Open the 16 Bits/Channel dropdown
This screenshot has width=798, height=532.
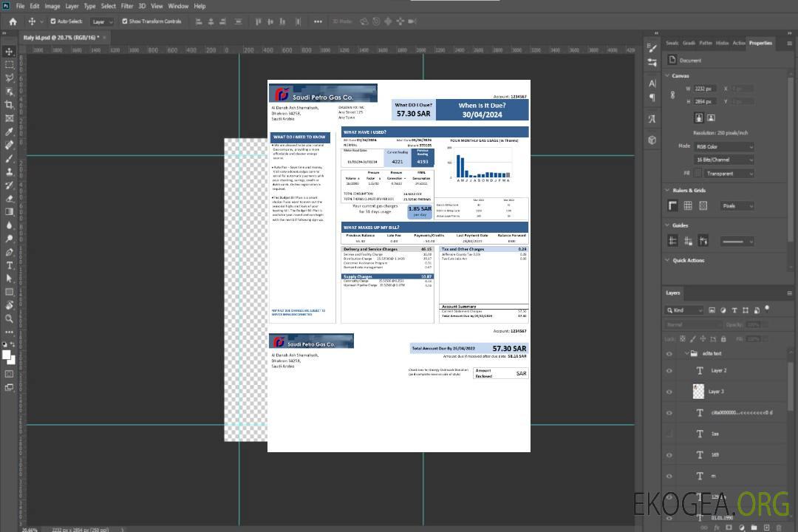pos(723,160)
